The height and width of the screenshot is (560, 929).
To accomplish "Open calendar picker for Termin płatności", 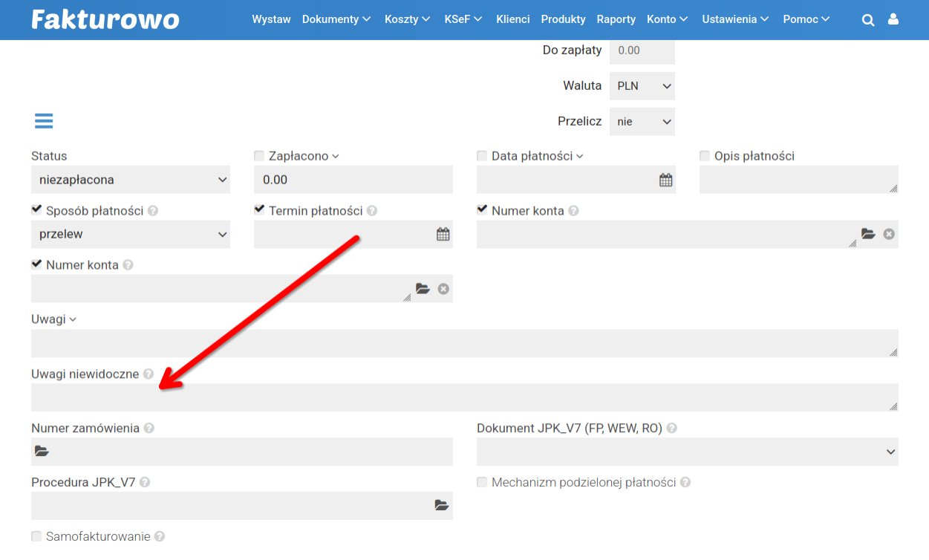I will 443,234.
